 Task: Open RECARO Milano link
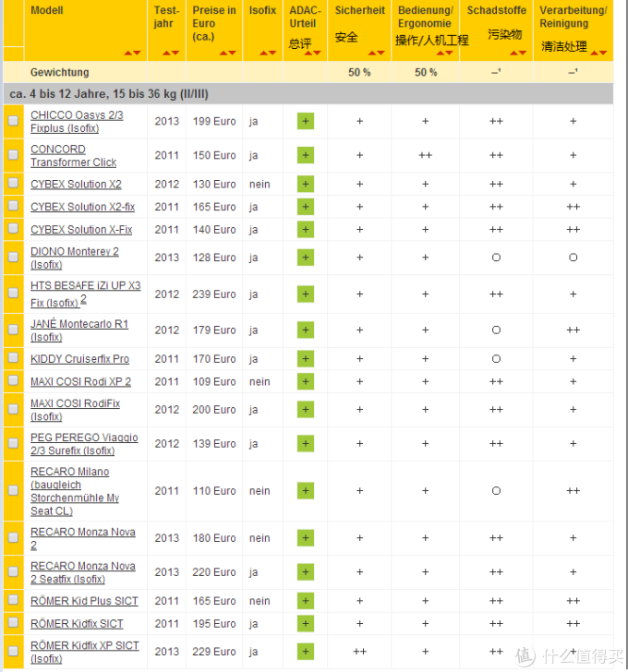75,491
